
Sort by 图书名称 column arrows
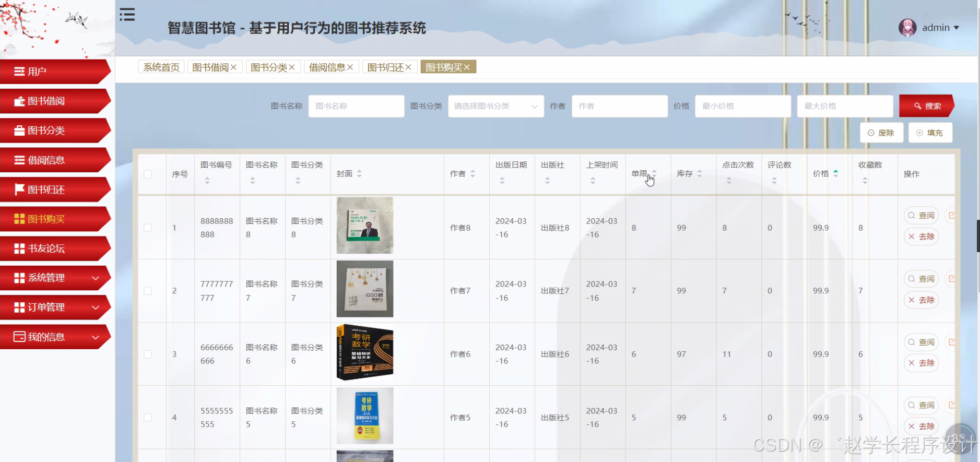(x=253, y=181)
